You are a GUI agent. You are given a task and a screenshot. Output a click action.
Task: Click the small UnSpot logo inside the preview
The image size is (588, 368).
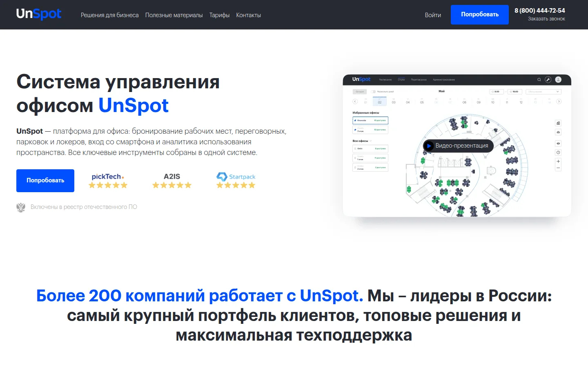(361, 79)
